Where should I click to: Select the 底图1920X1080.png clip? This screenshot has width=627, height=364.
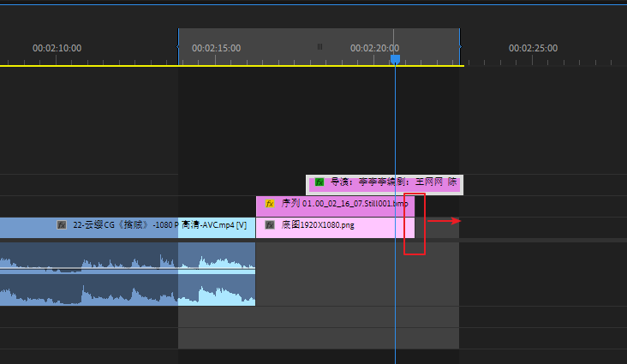[x=343, y=226]
